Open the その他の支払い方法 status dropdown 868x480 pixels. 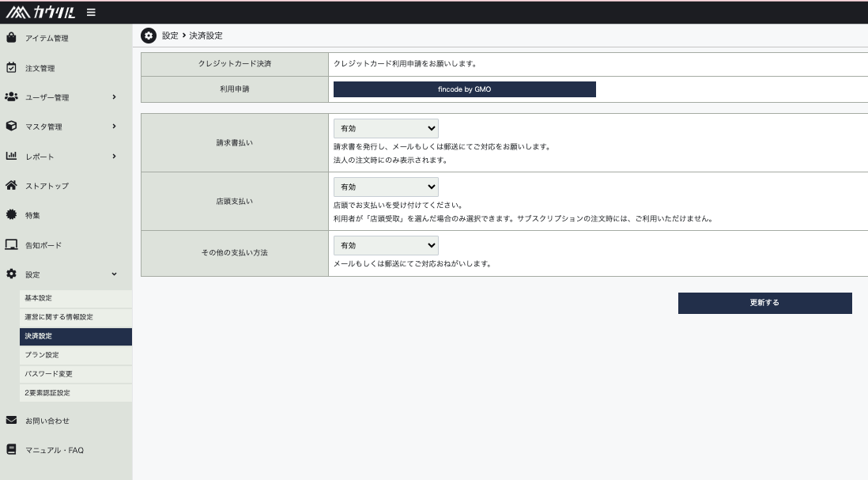pos(386,245)
